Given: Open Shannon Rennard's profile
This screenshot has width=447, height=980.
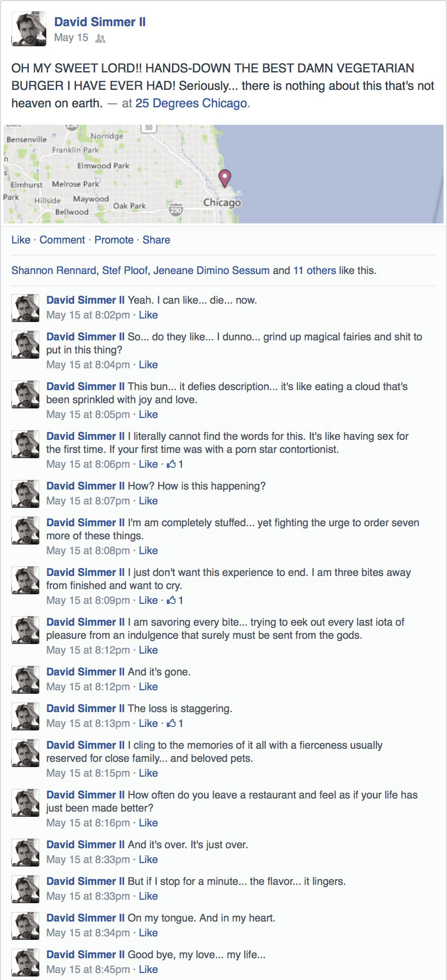Looking at the screenshot, I should point(53,271).
